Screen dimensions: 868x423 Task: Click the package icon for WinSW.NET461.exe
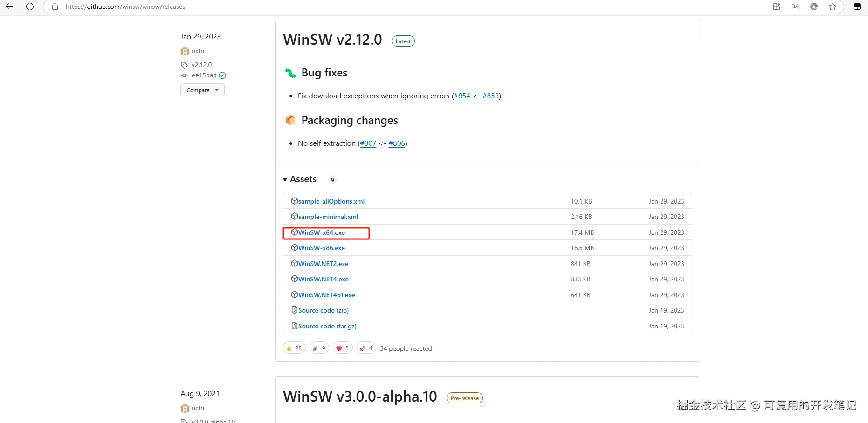click(295, 294)
